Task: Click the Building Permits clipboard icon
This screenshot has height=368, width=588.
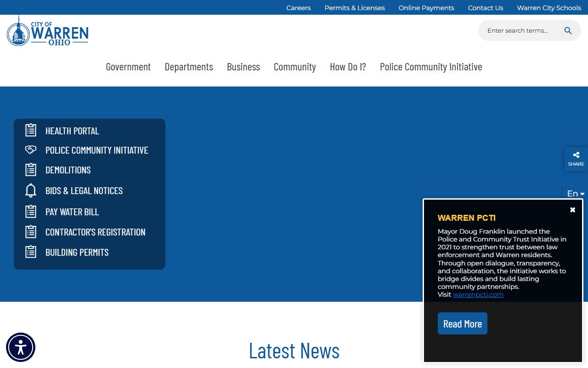Action: point(31,252)
